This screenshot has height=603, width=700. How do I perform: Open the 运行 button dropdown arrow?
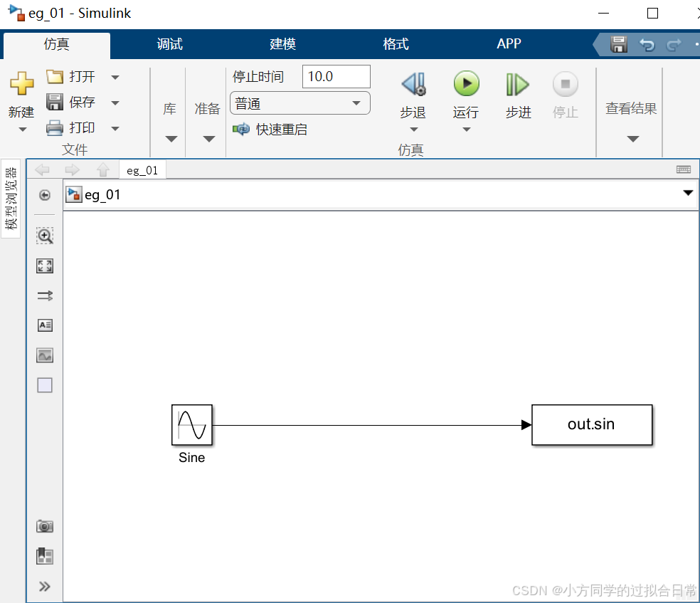466,129
